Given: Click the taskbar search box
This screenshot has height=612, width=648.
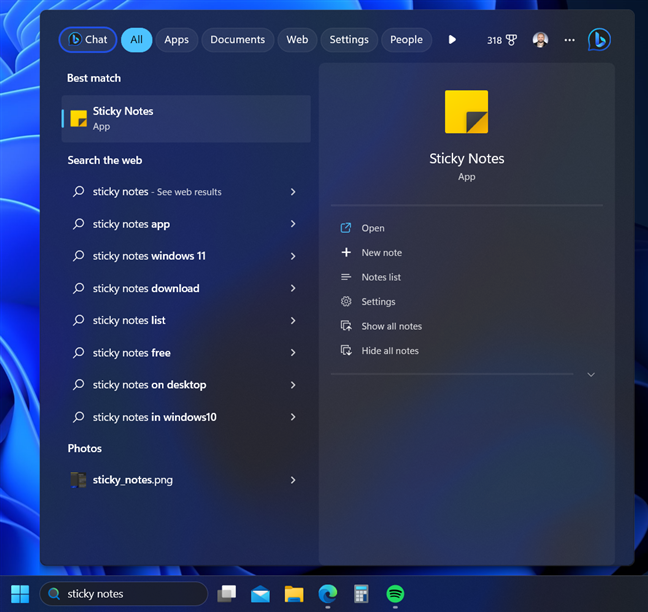Looking at the screenshot, I should (x=124, y=594).
